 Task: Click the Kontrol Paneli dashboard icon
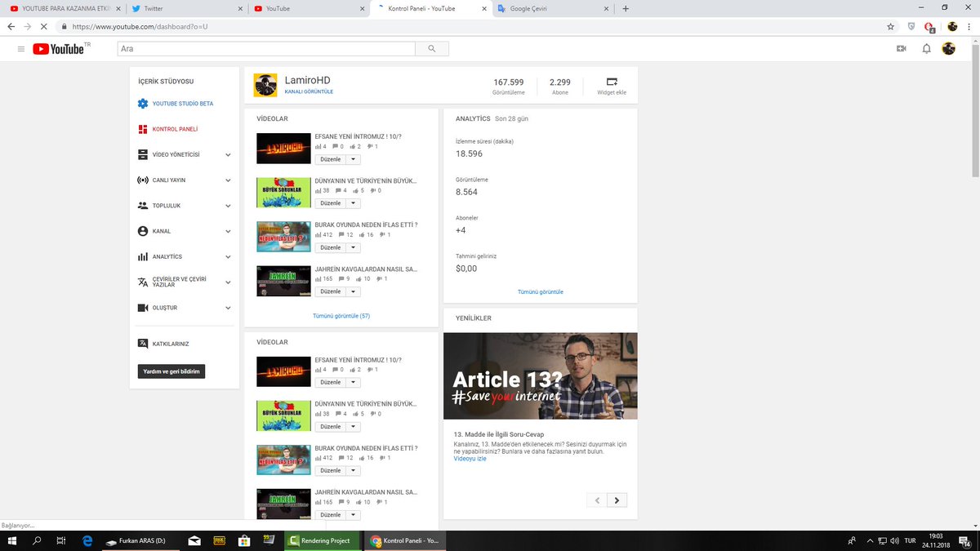tap(143, 129)
